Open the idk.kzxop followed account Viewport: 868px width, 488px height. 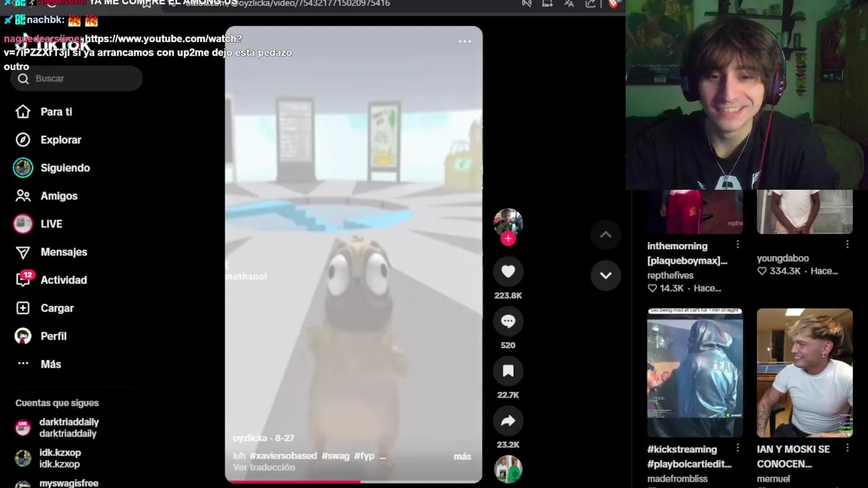[x=60, y=458]
